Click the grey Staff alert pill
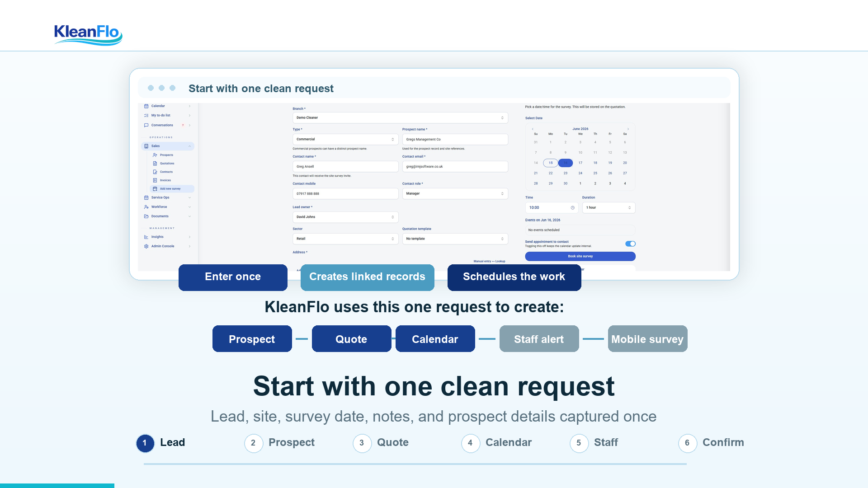Screen dimensions: 868x488 [539, 339]
